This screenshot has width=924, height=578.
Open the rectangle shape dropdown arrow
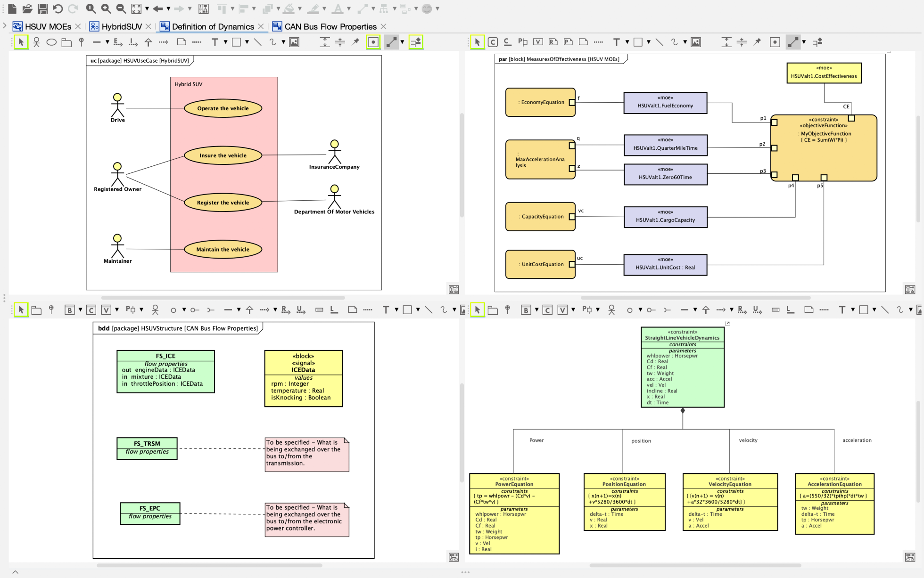point(247,42)
